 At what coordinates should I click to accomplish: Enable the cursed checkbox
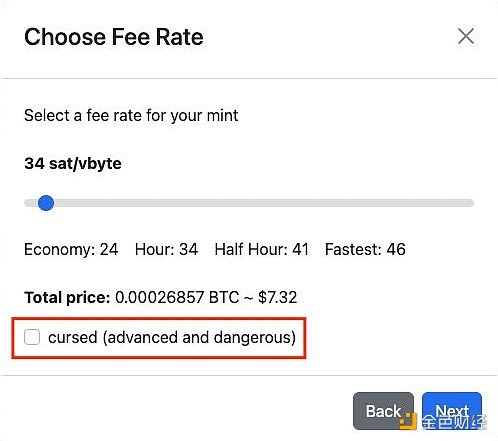pyautogui.click(x=32, y=337)
